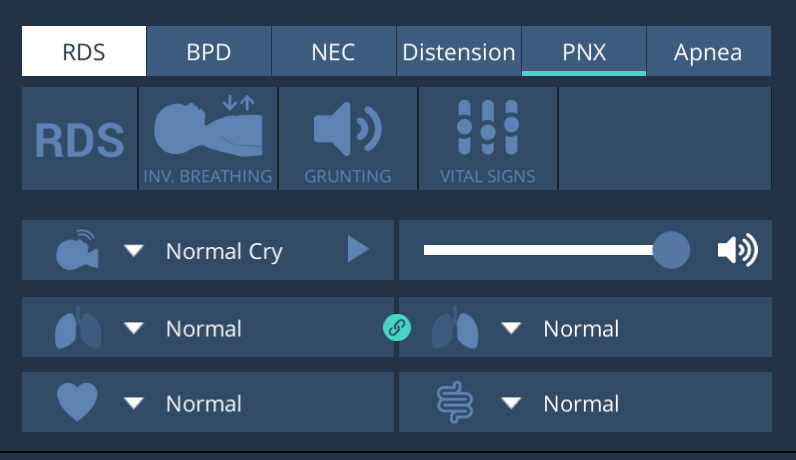Toggle the Grunting sound icon
Screen dimensions: 796x460
347,139
